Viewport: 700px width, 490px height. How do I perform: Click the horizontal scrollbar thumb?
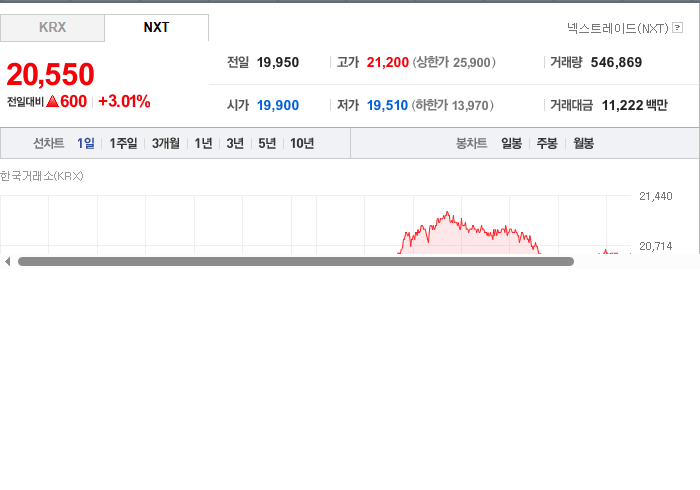[296, 262]
